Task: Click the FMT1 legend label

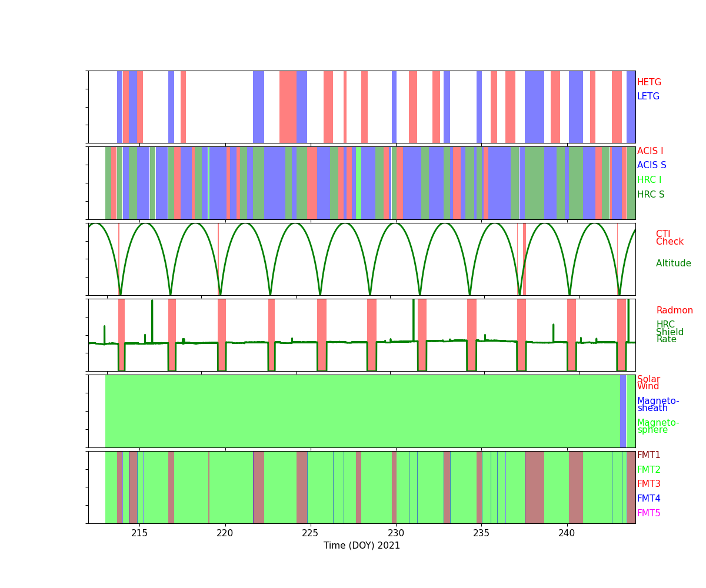Action: 648,455
